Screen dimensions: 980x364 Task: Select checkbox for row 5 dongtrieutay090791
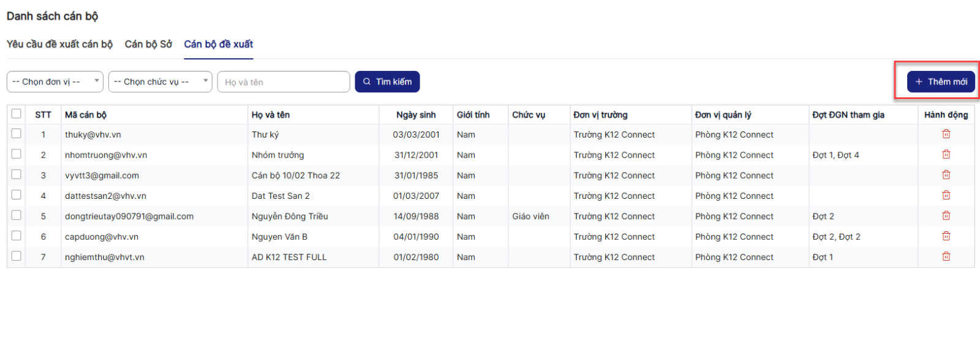(x=17, y=215)
